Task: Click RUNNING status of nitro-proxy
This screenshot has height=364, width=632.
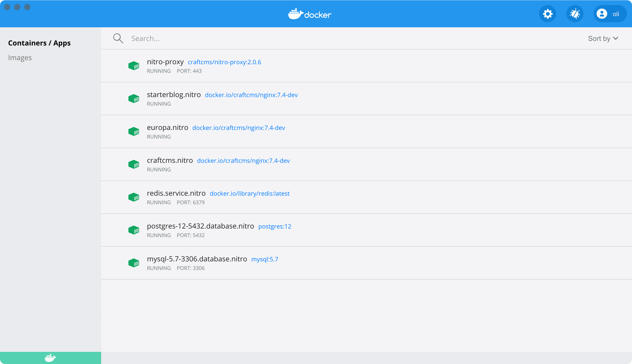Action: click(159, 71)
